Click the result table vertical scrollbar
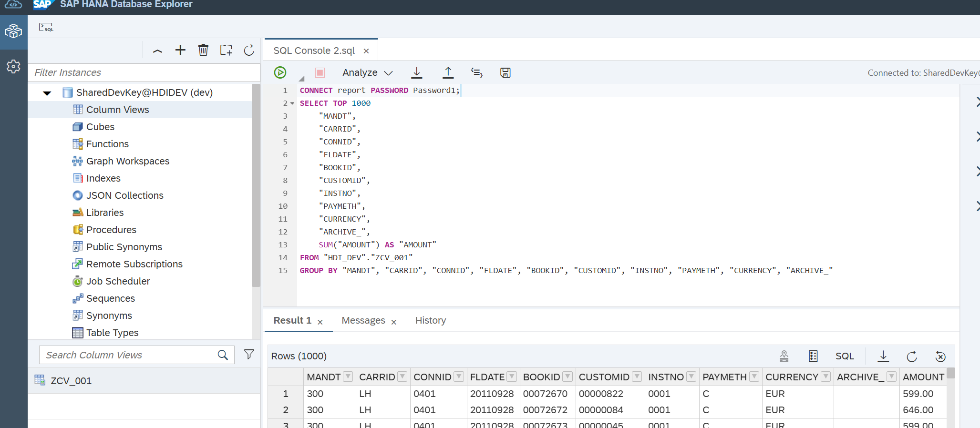980x428 pixels. tap(951, 373)
